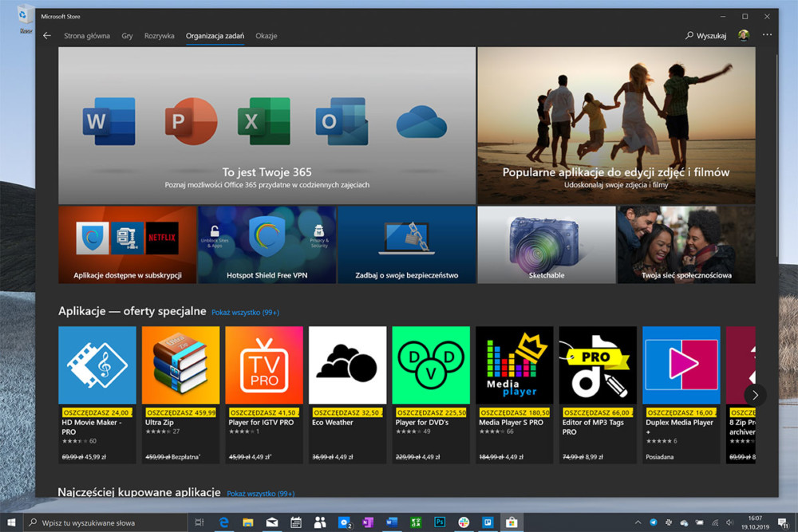Show more special-offer apps with the arrow
The height and width of the screenshot is (532, 798).
coord(755,395)
